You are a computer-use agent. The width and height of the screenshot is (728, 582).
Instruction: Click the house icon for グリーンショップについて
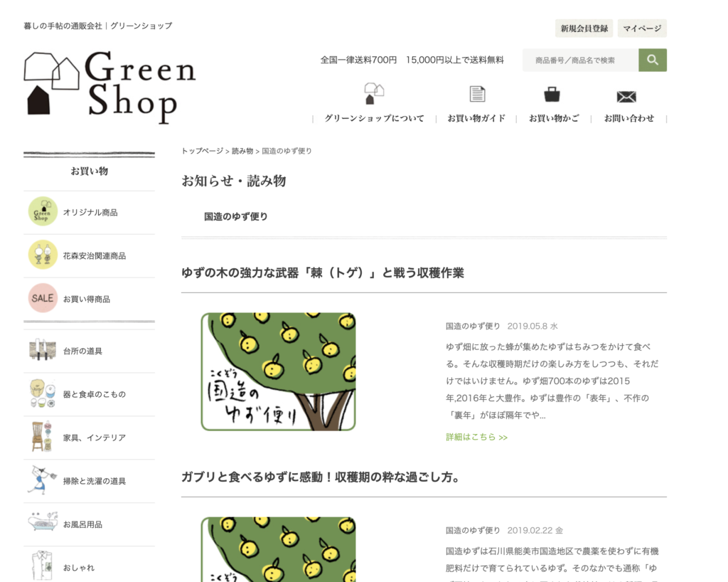[374, 93]
